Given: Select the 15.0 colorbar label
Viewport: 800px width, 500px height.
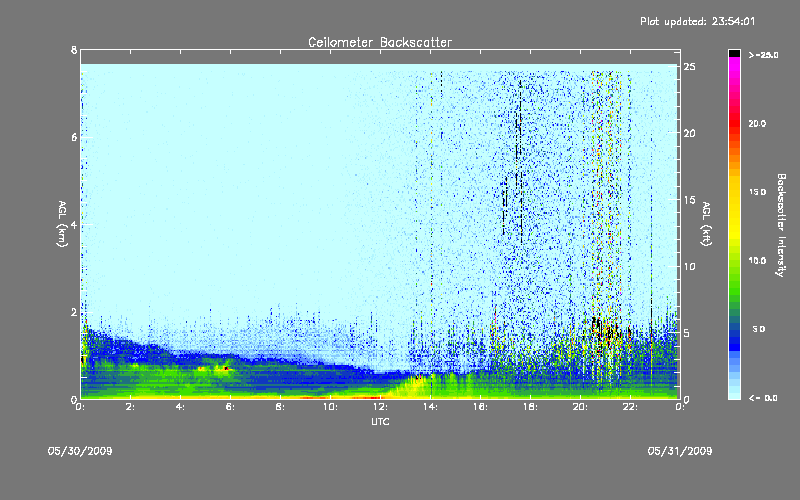Looking at the screenshot, I should click(758, 192).
